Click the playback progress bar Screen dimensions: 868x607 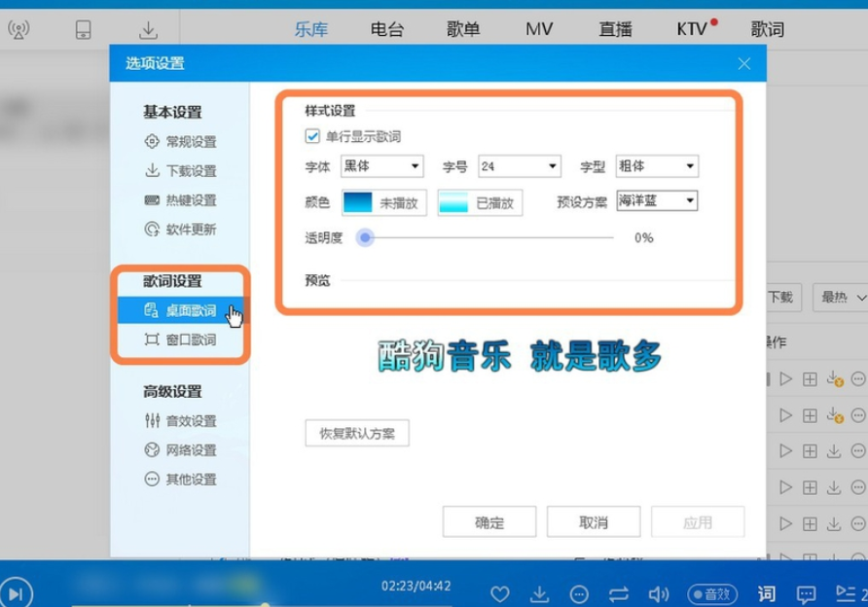pos(260,604)
